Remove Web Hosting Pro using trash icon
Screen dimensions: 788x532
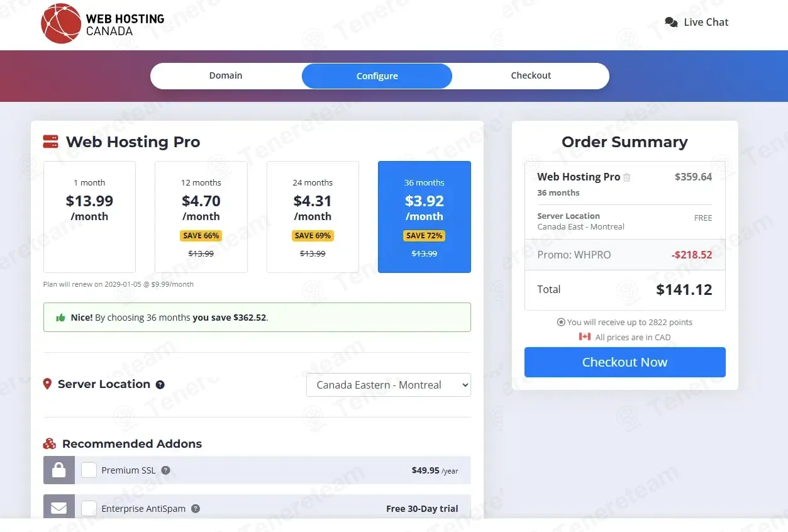pos(626,177)
